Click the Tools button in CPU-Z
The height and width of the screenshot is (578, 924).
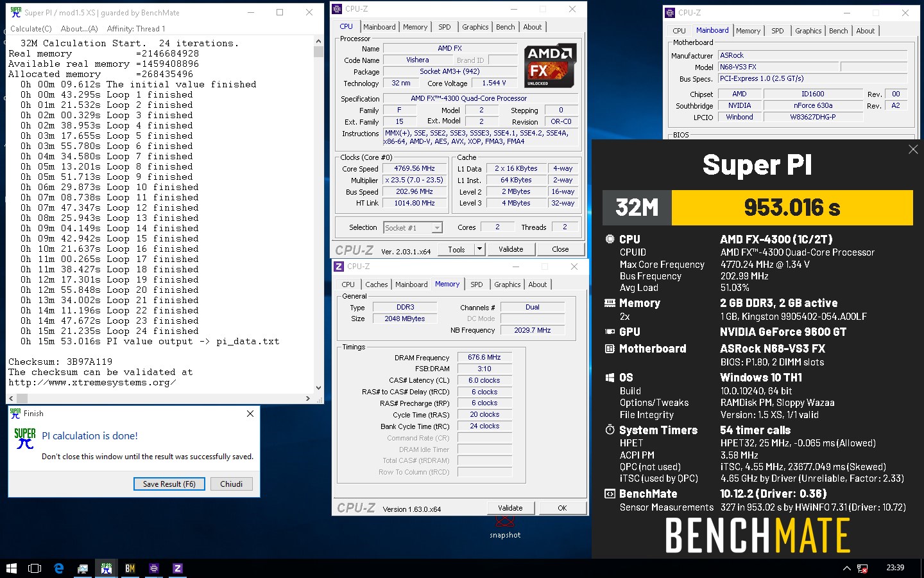[x=457, y=249]
